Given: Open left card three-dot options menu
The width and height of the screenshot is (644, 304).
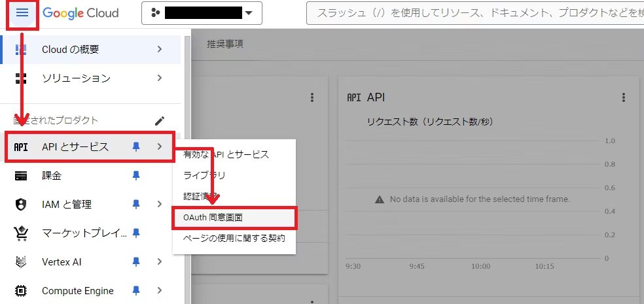Looking at the screenshot, I should 312,97.
